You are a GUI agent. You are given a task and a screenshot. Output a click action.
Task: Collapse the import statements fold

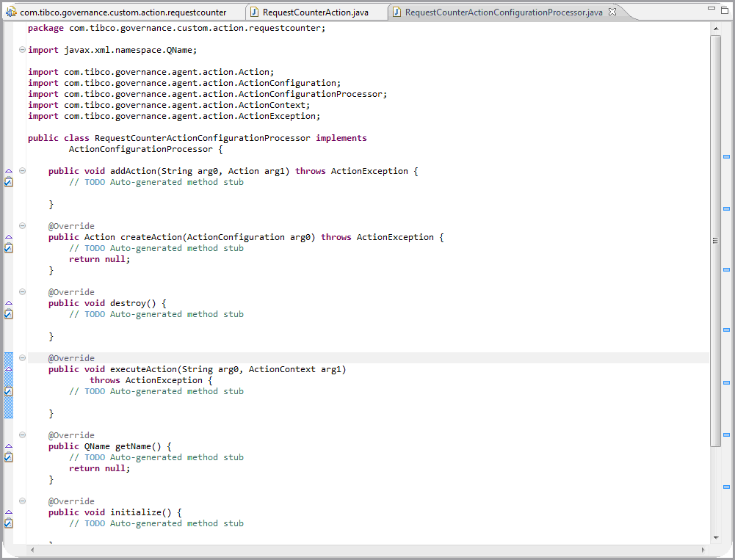[22, 50]
